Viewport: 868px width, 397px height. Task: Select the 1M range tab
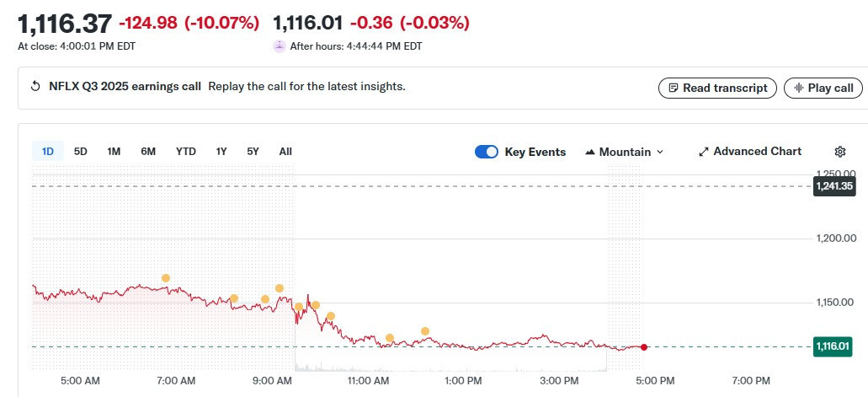tap(114, 152)
